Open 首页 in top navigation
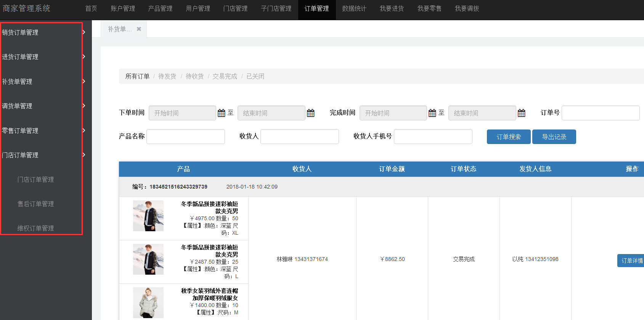This screenshot has width=644, height=320. point(91,8)
